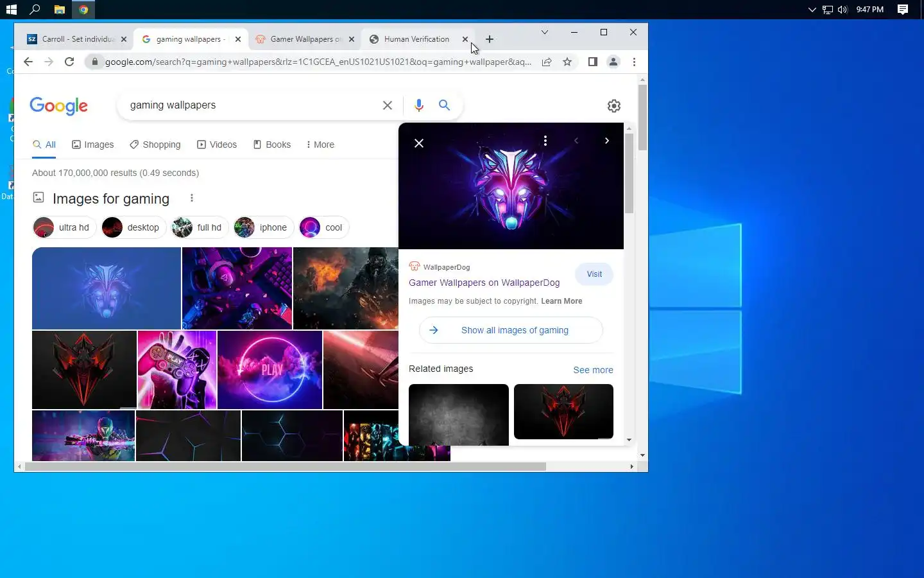The height and width of the screenshot is (578, 924).
Task: Select the iphone chip
Action: coord(264,227)
